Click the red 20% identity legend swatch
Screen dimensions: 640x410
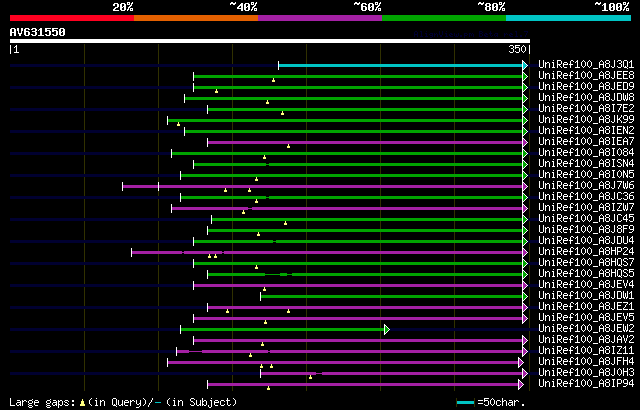click(72, 18)
